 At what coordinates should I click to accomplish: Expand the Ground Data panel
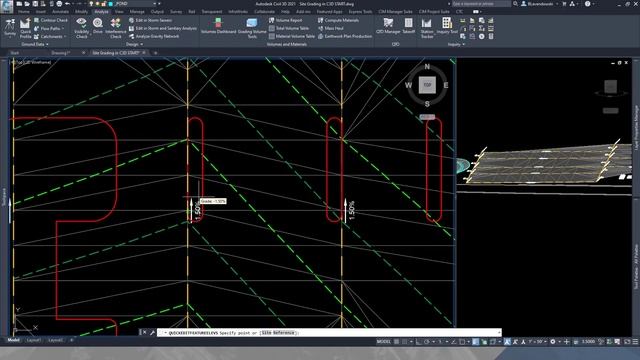(35, 44)
